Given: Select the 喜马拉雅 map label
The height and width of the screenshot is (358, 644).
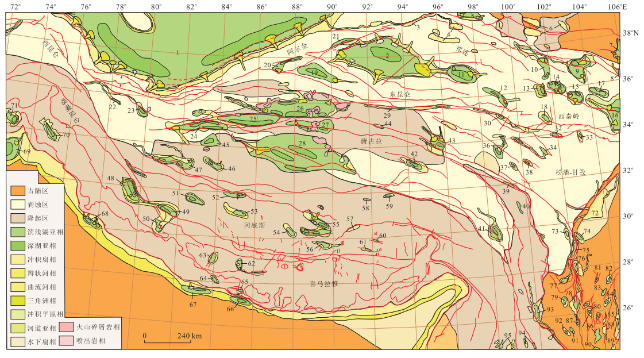Looking at the screenshot, I should tap(323, 284).
